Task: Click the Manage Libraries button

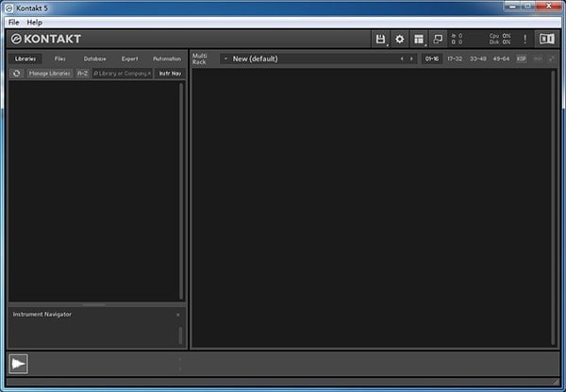Action: [50, 73]
